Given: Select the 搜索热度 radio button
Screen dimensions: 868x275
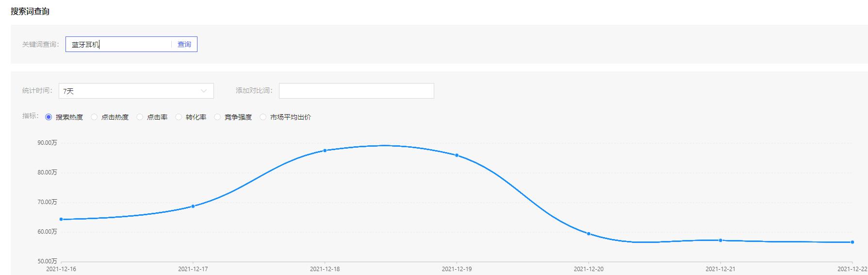Looking at the screenshot, I should pyautogui.click(x=49, y=117).
